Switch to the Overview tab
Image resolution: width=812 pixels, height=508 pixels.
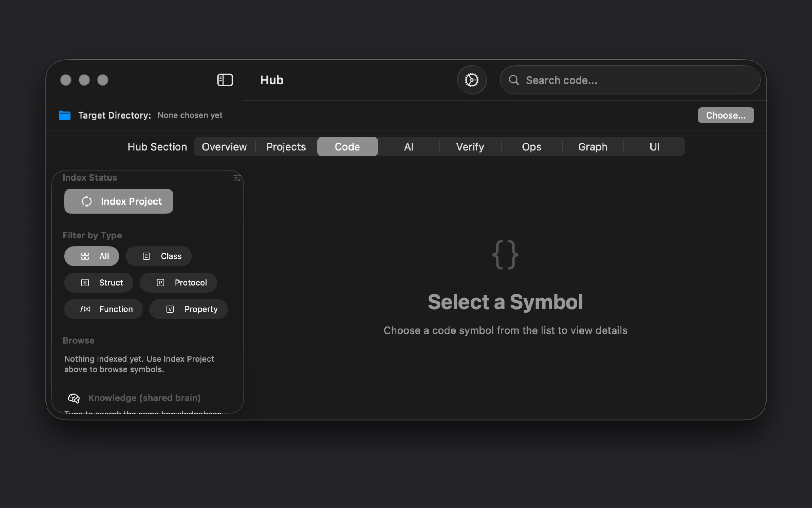tap(224, 147)
